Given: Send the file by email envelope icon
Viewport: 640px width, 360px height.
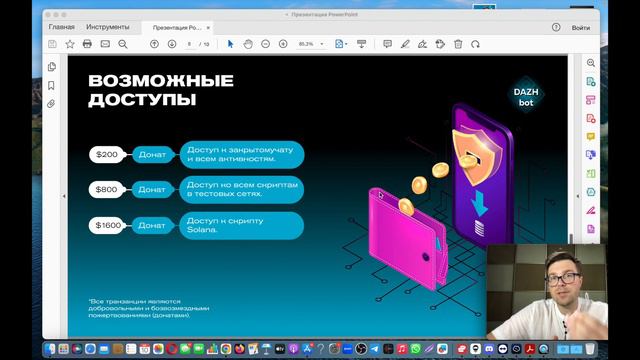Looking at the screenshot, I should tap(105, 44).
